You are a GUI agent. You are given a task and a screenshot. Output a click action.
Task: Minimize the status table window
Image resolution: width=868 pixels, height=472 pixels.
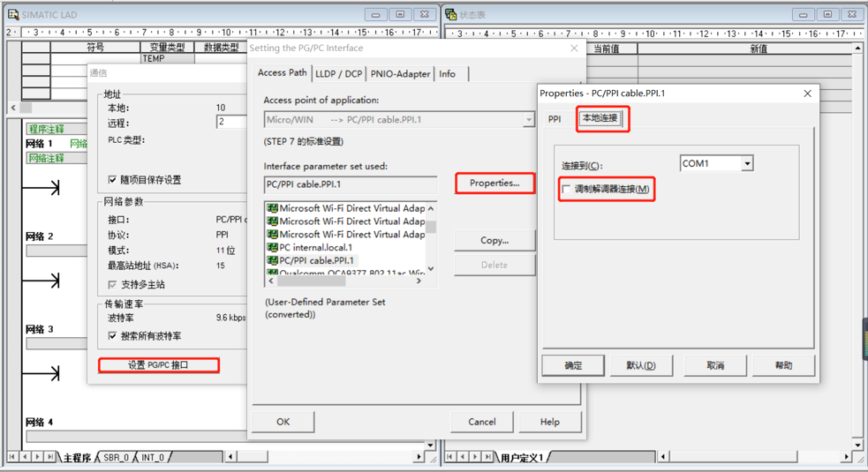pos(803,14)
